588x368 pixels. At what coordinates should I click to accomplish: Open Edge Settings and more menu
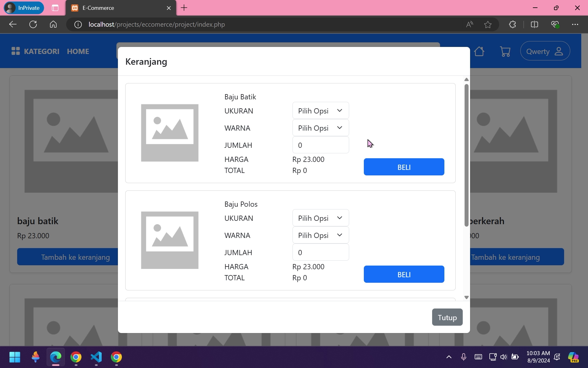point(575,25)
